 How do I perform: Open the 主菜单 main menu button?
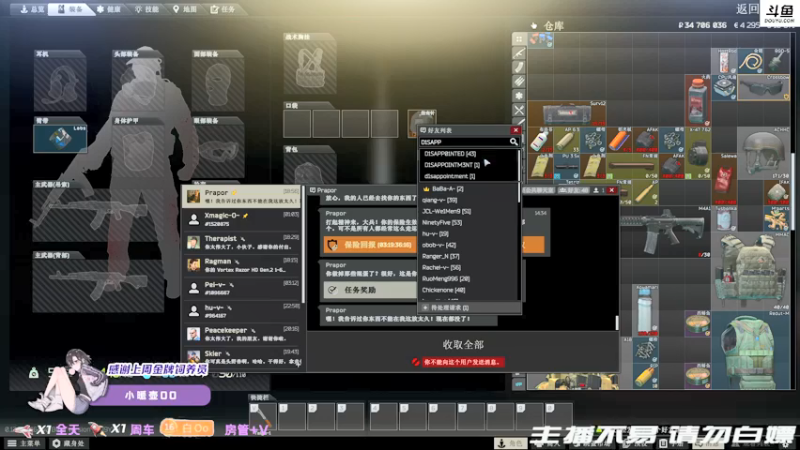[x=24, y=443]
